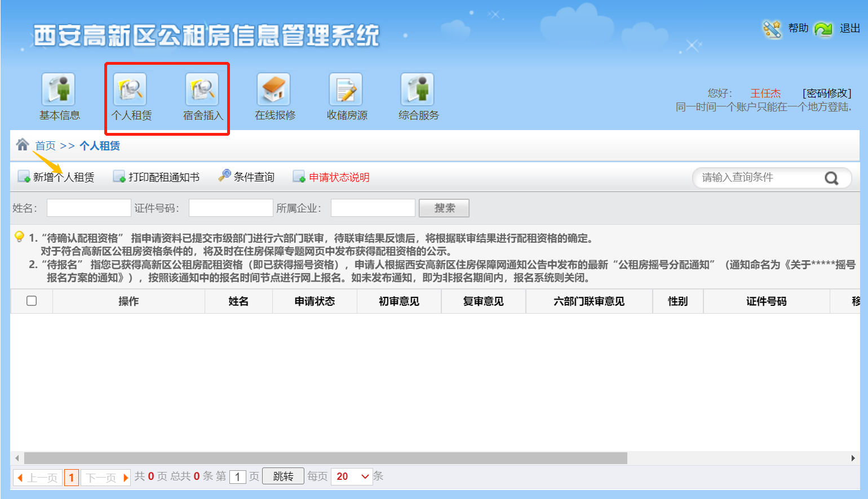
Task: Click the horizontal scrollbar thumb
Action: 326,458
